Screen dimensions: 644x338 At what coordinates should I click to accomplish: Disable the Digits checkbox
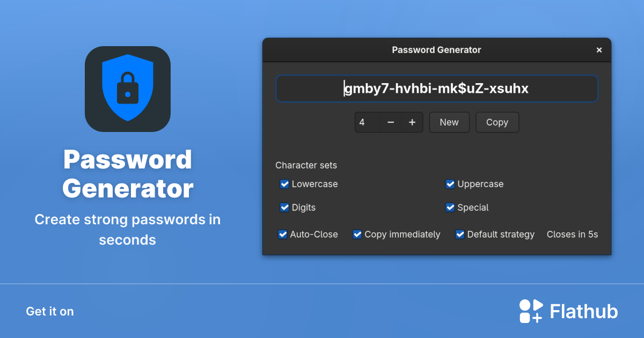tap(284, 208)
